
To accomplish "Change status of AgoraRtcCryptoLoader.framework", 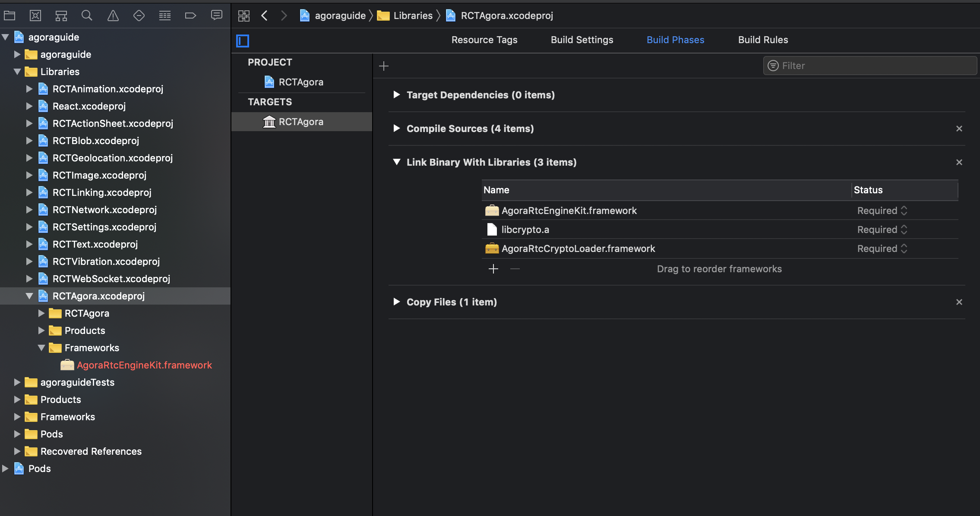I will (882, 249).
